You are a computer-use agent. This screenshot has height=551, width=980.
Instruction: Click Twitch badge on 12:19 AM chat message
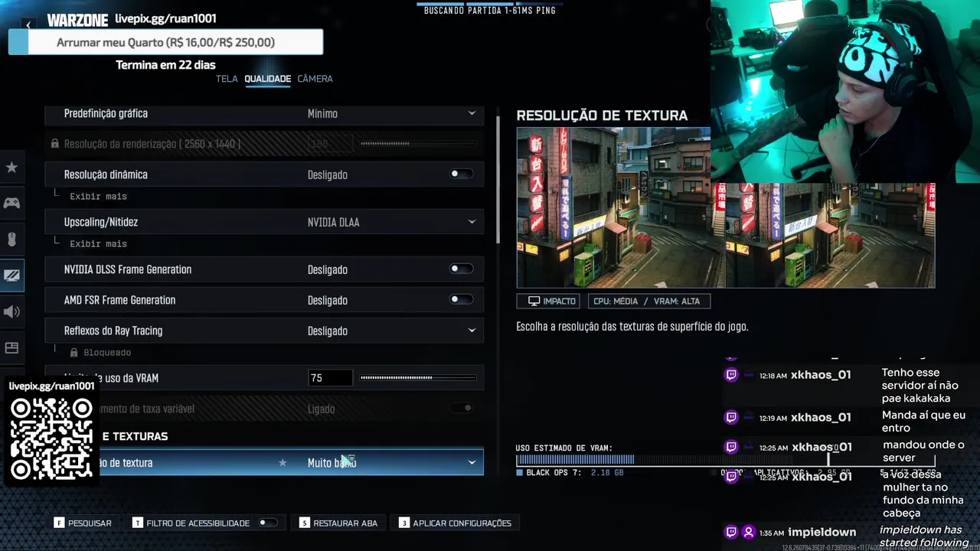[x=731, y=417]
